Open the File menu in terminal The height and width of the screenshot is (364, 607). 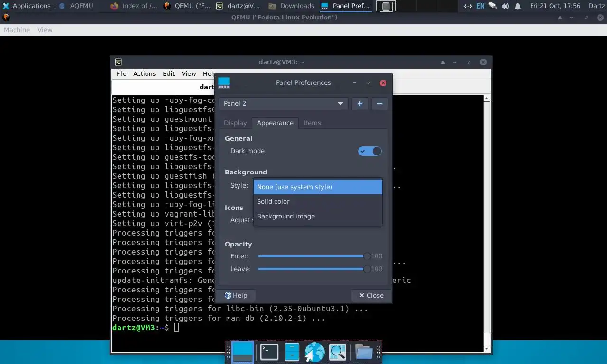click(121, 73)
